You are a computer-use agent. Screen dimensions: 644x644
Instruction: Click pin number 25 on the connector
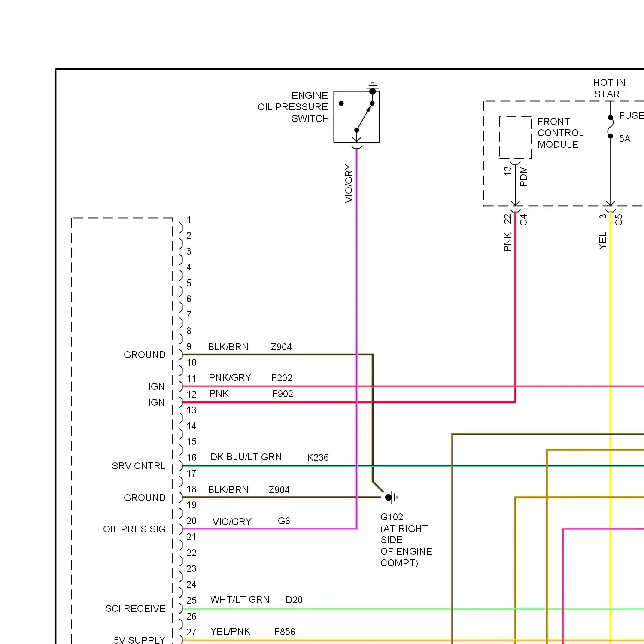[x=191, y=600]
